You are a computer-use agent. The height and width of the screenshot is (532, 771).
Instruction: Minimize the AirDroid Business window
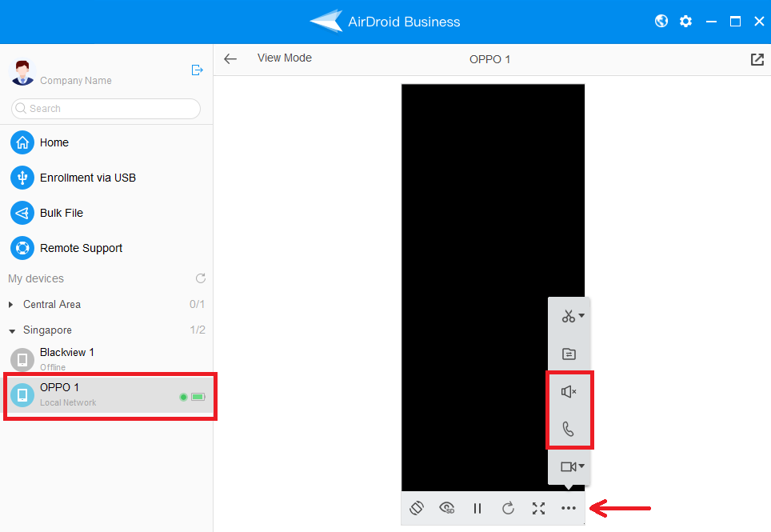(711, 22)
